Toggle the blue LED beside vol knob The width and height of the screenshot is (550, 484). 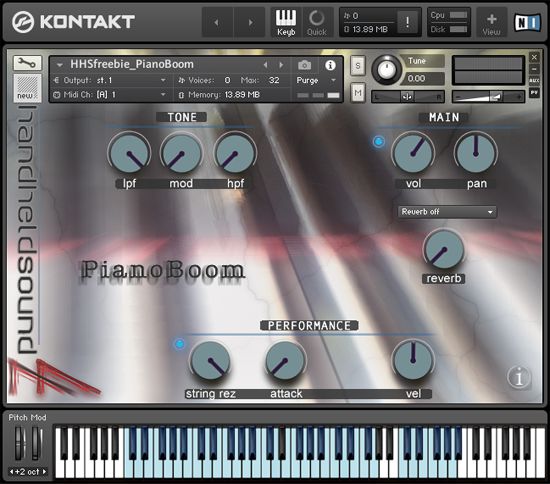pyautogui.click(x=378, y=142)
